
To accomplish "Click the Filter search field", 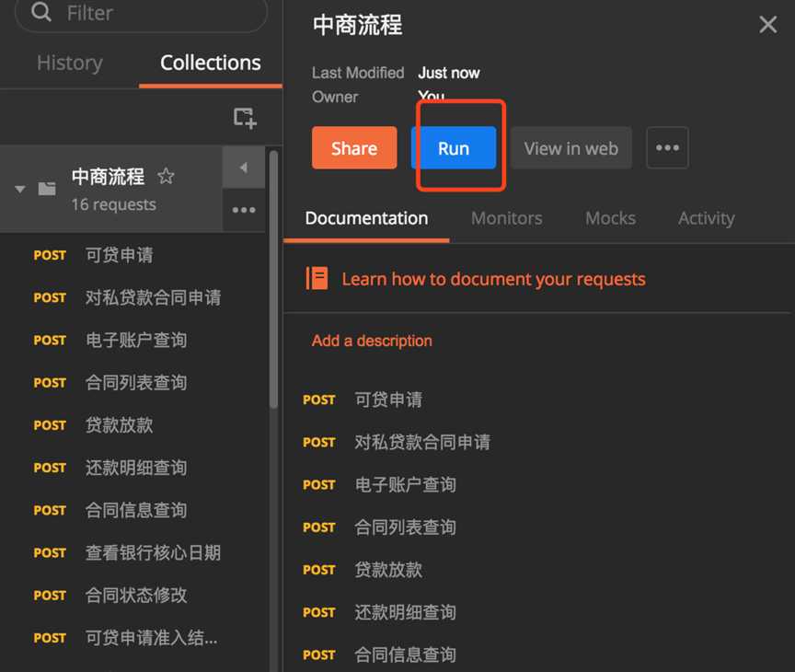I will (x=141, y=13).
